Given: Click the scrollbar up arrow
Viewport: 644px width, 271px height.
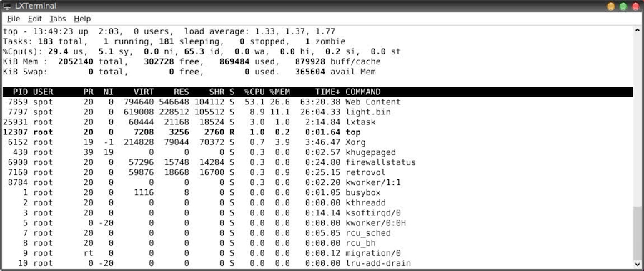Looking at the screenshot, I should coord(638,30).
